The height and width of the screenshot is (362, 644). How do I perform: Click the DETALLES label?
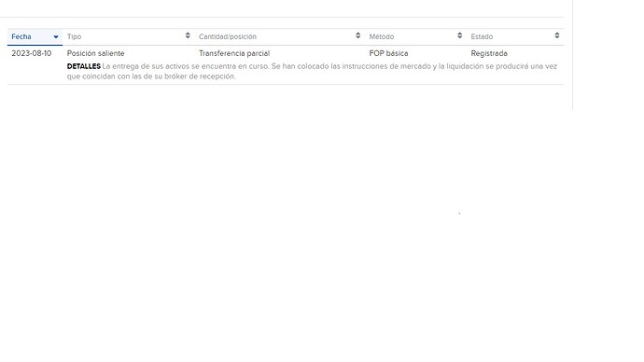(x=84, y=66)
